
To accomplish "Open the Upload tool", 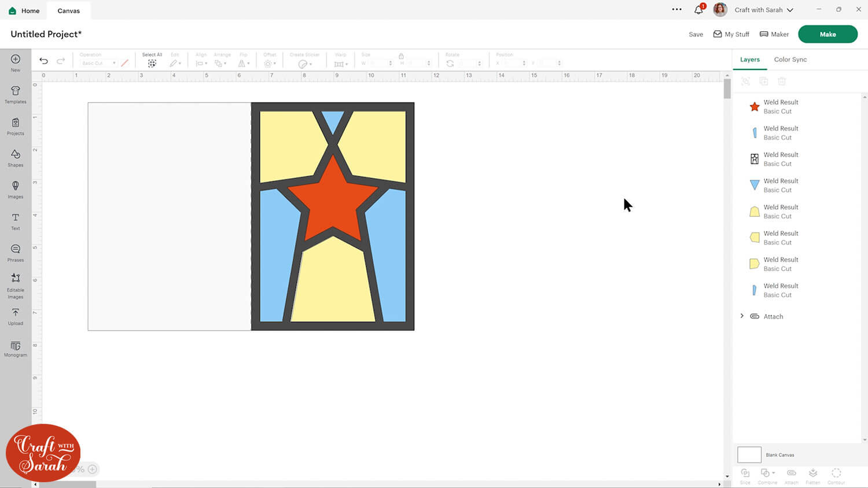I will click(x=16, y=316).
